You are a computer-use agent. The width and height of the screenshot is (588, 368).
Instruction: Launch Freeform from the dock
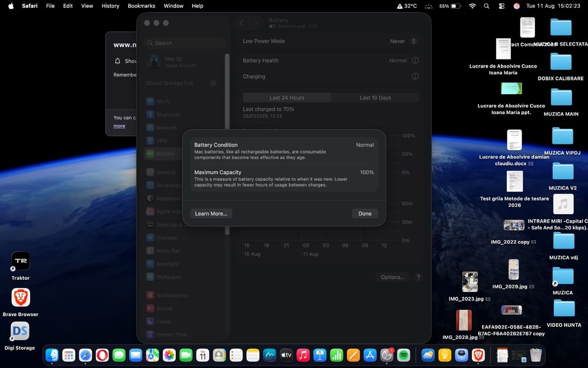click(x=270, y=355)
